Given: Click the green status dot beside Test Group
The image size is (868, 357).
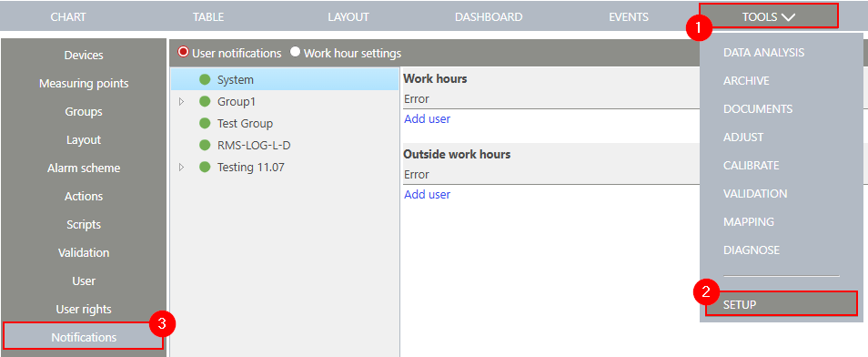Looking at the screenshot, I should click(205, 124).
